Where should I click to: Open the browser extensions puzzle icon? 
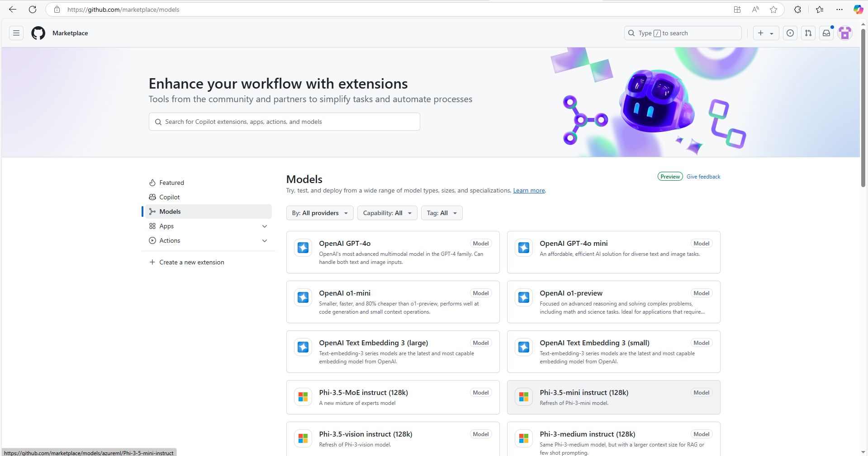coord(797,9)
